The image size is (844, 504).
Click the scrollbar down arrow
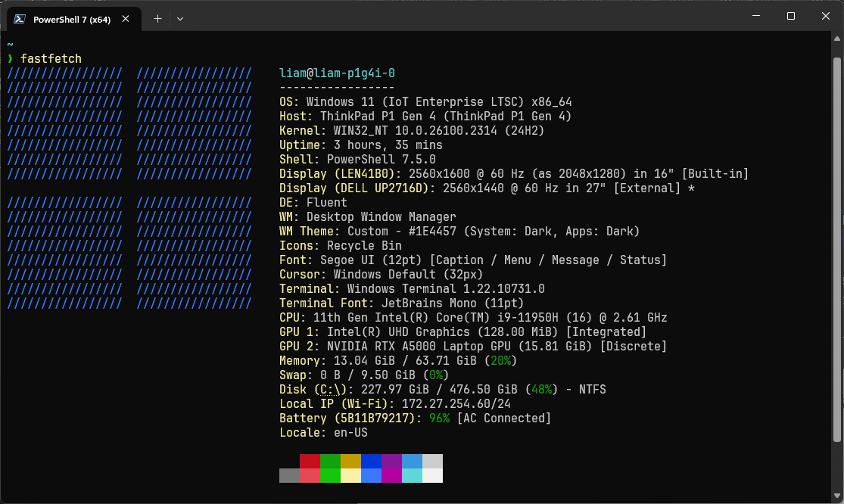pos(836,496)
